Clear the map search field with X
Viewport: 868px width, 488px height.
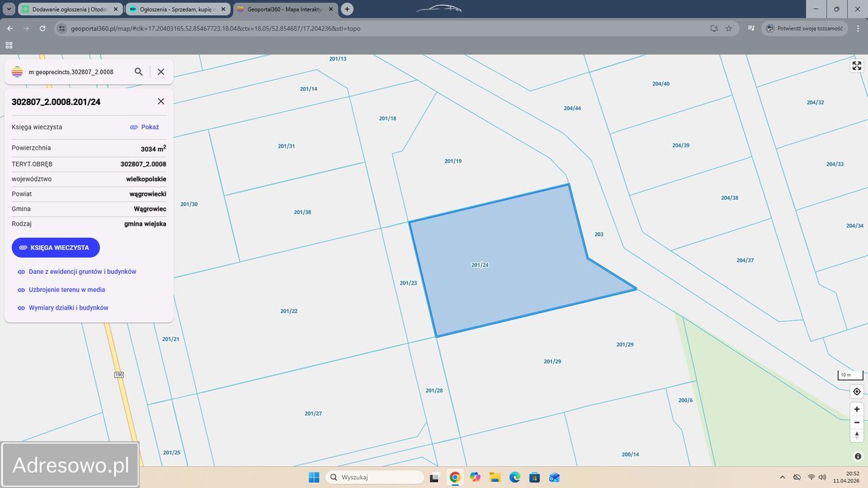coord(161,72)
